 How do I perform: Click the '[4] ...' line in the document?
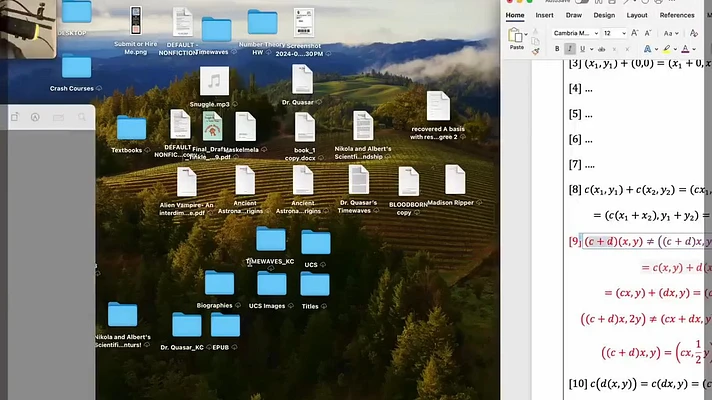tap(581, 88)
